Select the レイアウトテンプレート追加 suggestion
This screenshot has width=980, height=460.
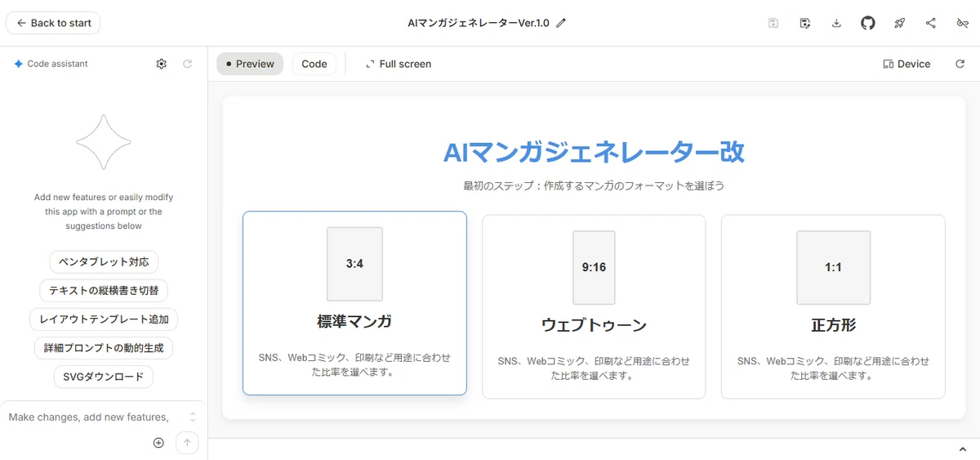coord(104,319)
